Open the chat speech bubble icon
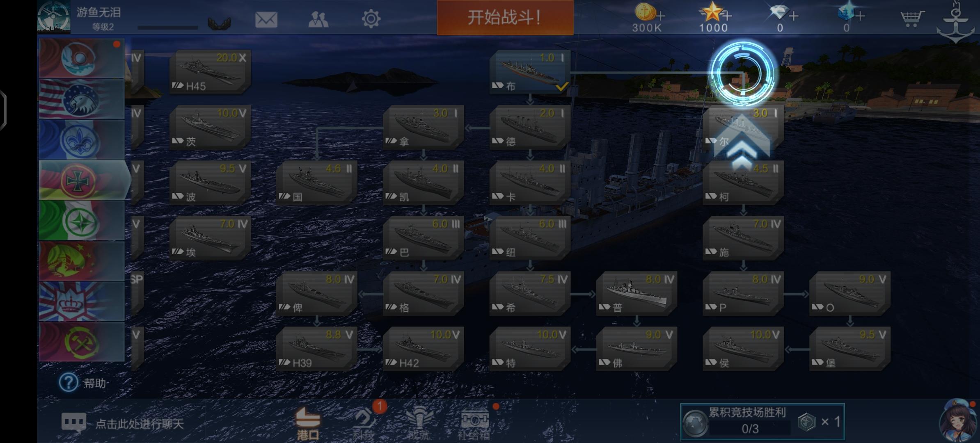The height and width of the screenshot is (443, 980). pyautogui.click(x=74, y=423)
